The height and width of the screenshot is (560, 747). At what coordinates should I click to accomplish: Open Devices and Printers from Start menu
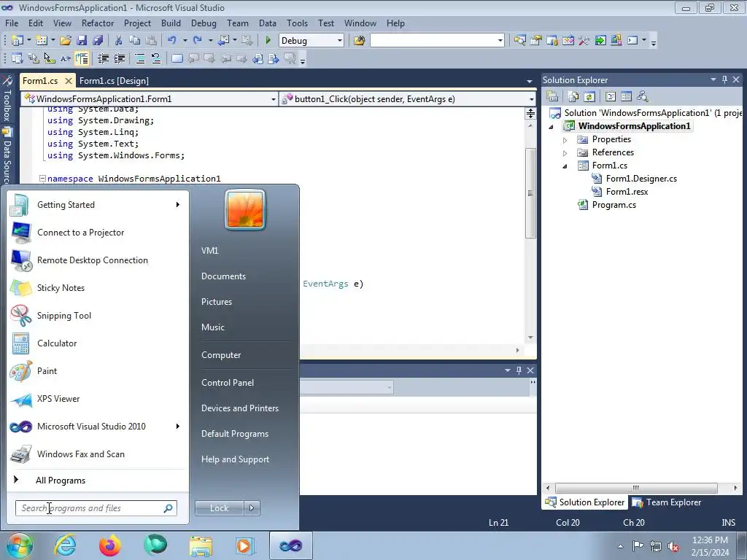pyautogui.click(x=239, y=408)
